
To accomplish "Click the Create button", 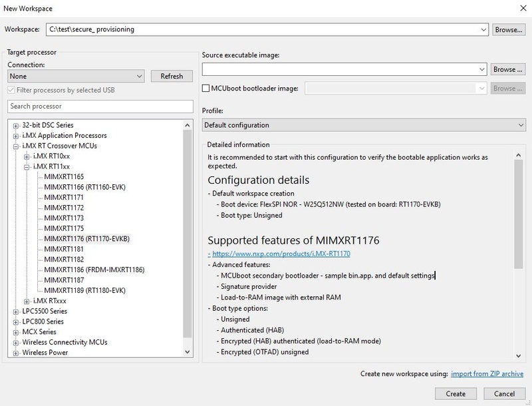I will [456, 393].
